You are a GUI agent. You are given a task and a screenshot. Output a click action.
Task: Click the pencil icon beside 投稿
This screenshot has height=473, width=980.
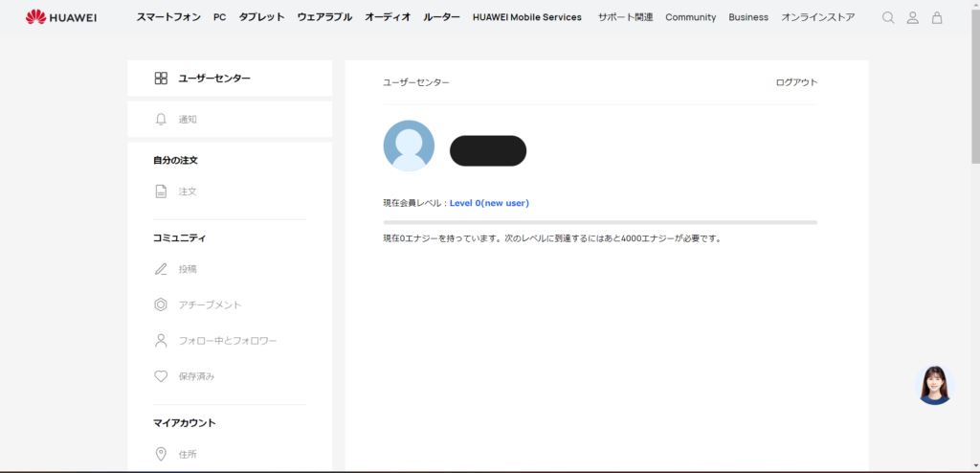point(161,269)
